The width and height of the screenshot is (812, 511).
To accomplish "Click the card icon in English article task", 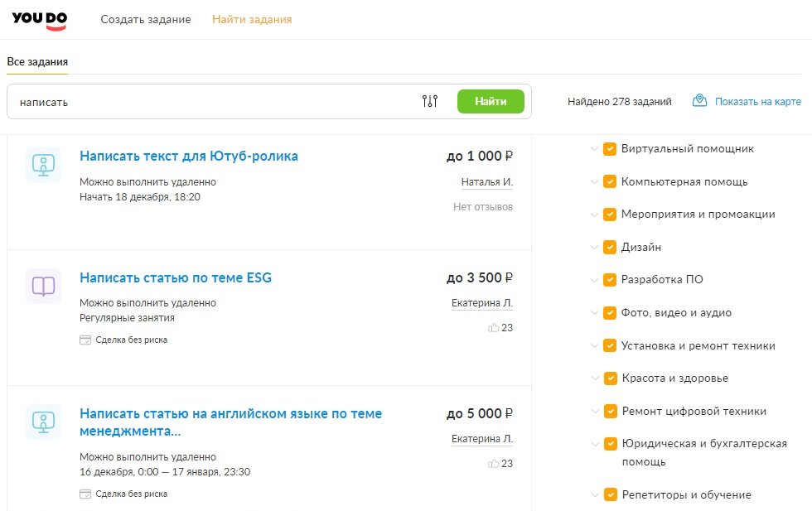I will tap(85, 494).
